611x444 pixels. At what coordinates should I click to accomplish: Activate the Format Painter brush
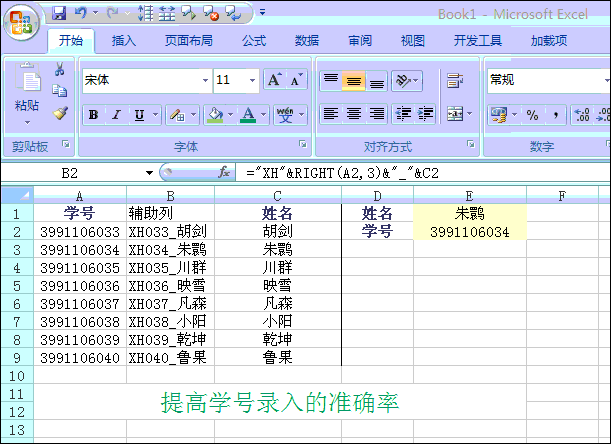pos(60,113)
